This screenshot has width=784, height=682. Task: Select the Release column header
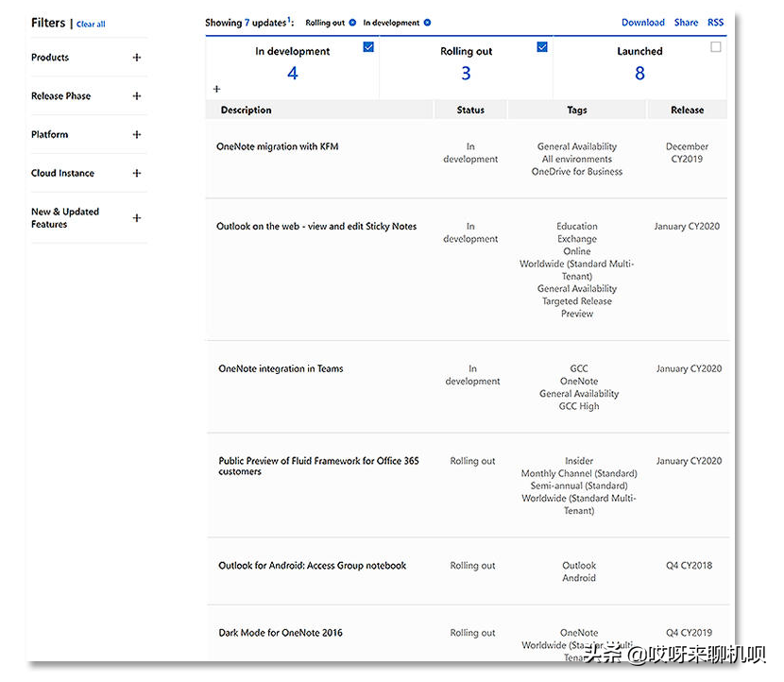click(x=687, y=110)
